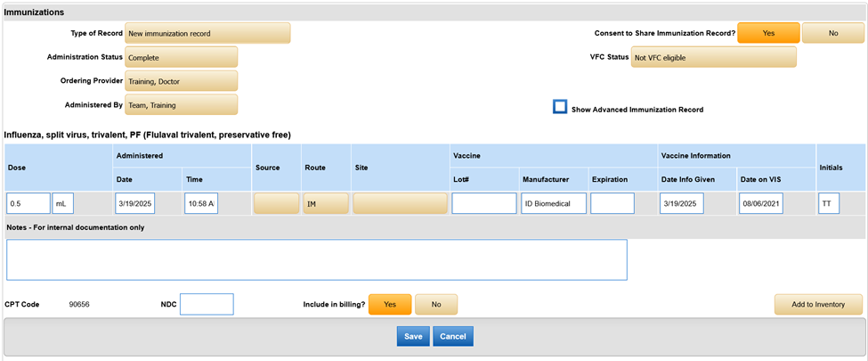Choose Yes for Include in billing
868x361 pixels.
389,305
